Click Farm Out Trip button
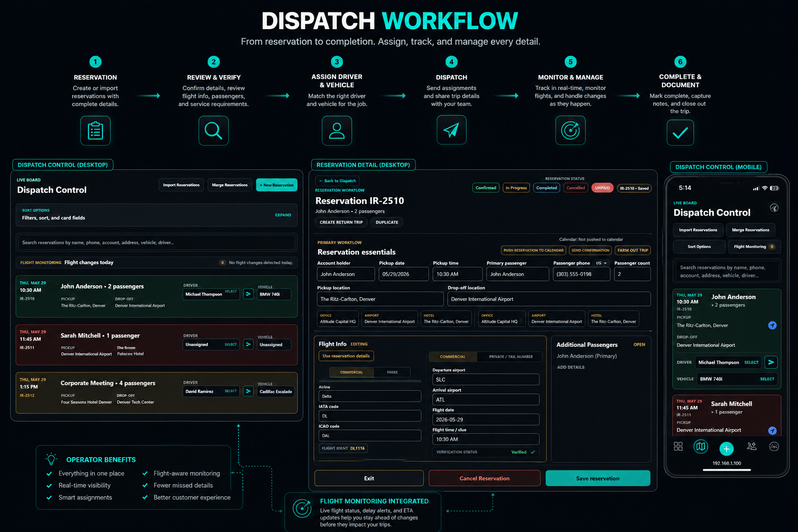The image size is (798, 532). [x=633, y=250]
